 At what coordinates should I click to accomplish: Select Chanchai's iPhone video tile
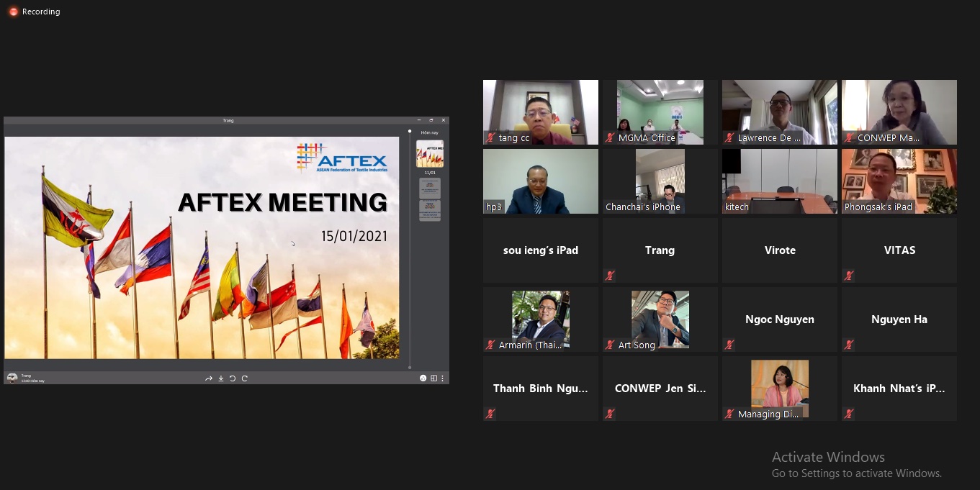(x=660, y=181)
